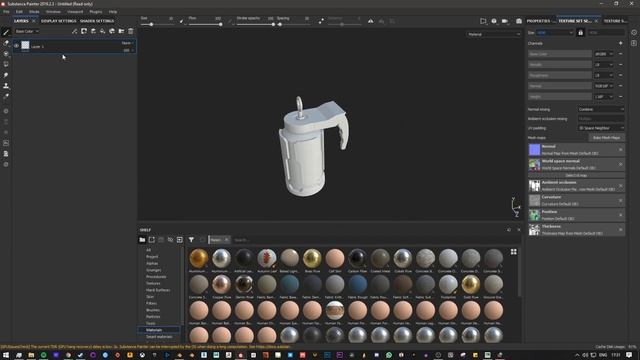Open the History panel icon on right dock
This screenshot has height=360, width=640.
coord(634,33)
